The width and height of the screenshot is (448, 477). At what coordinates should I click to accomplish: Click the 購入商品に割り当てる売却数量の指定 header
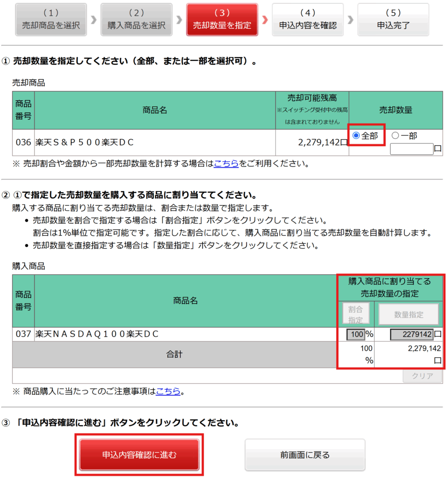click(x=390, y=287)
